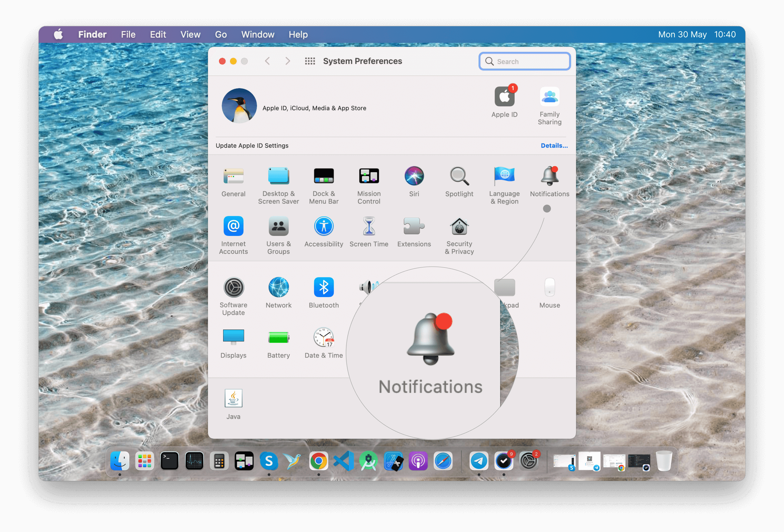This screenshot has height=532, width=784.
Task: Restore minimized Skype window thumbnail in Dock
Action: point(564,462)
